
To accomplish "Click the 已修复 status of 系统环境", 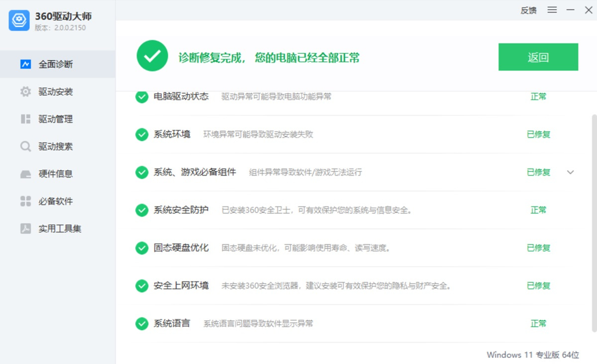I will (x=538, y=134).
